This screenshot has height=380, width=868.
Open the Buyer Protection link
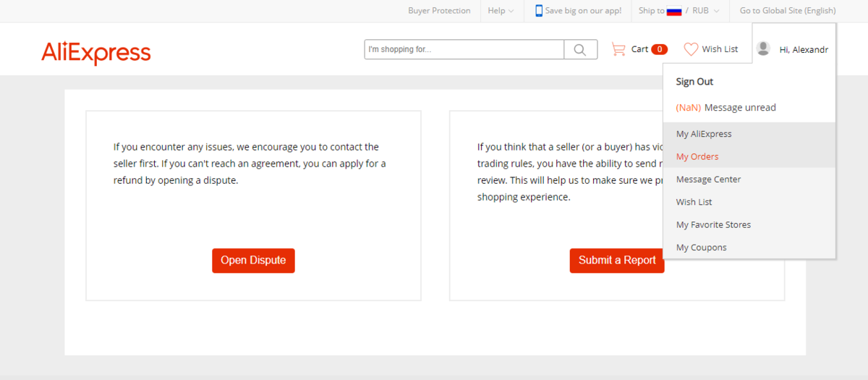tap(439, 11)
